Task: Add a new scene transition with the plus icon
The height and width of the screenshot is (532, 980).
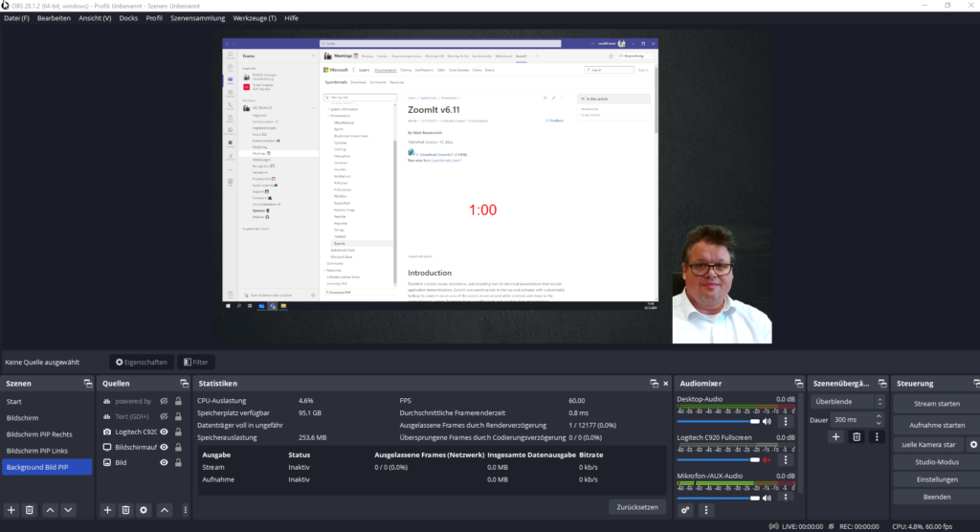Action: tap(835, 437)
